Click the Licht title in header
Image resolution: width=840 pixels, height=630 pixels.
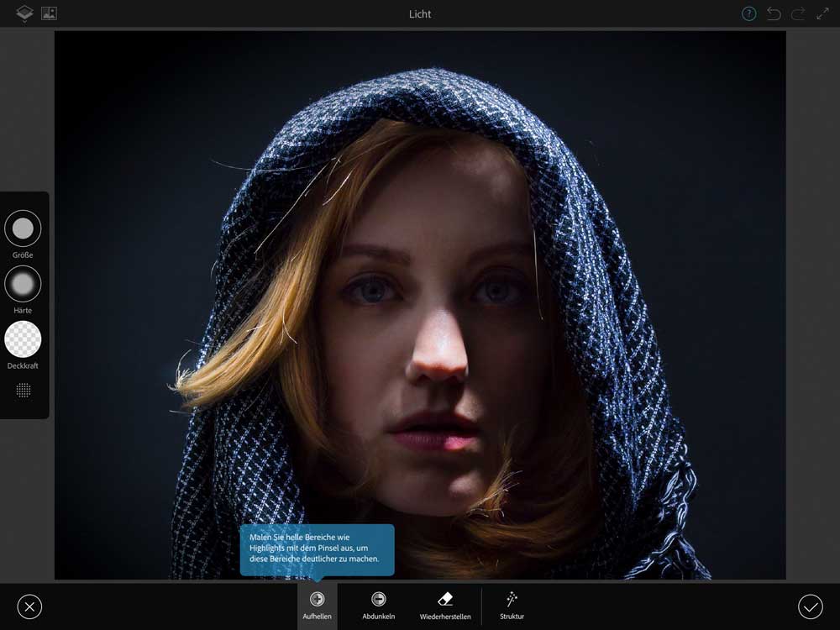coord(420,13)
